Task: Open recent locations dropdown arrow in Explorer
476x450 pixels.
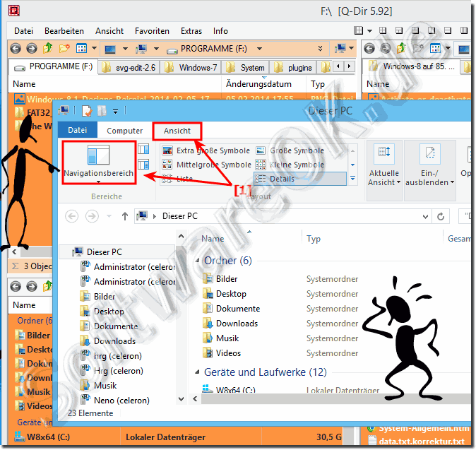Action: tap(109, 216)
